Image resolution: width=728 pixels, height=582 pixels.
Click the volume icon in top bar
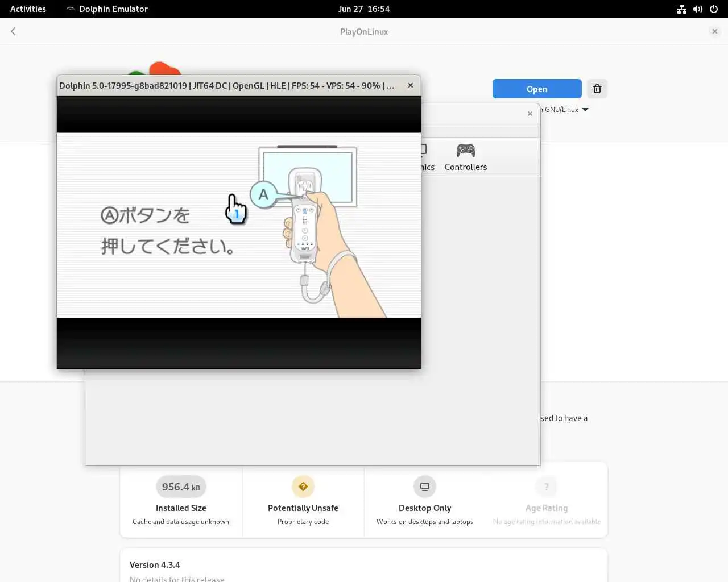point(698,9)
